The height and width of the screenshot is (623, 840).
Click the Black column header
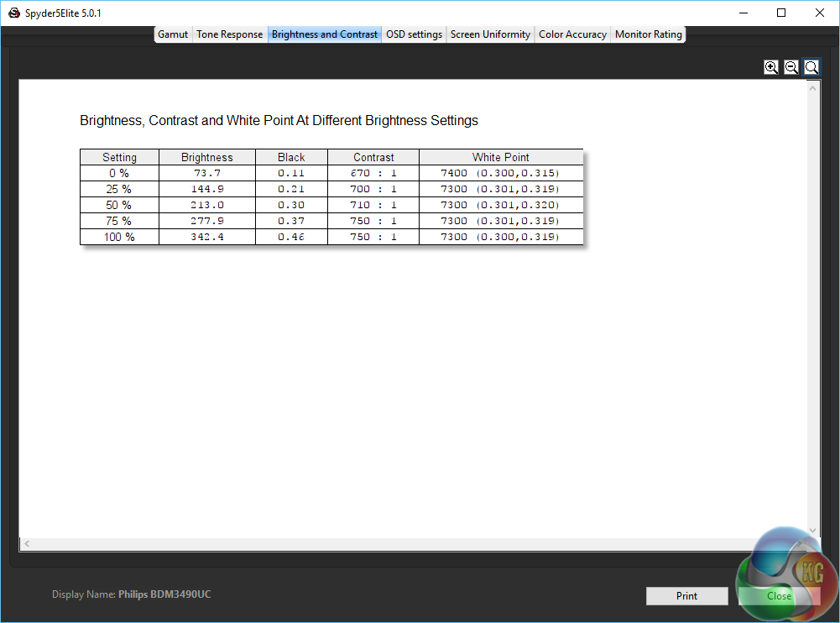click(x=291, y=157)
